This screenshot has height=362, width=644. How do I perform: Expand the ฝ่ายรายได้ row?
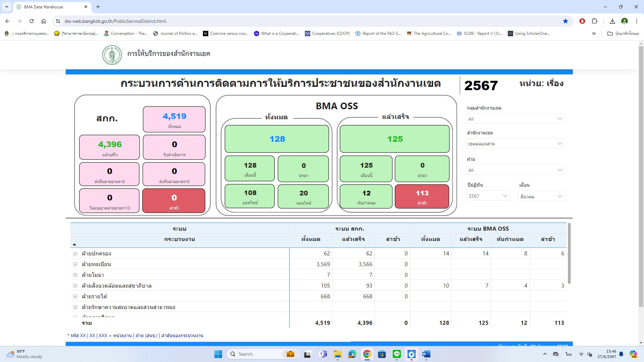75,297
